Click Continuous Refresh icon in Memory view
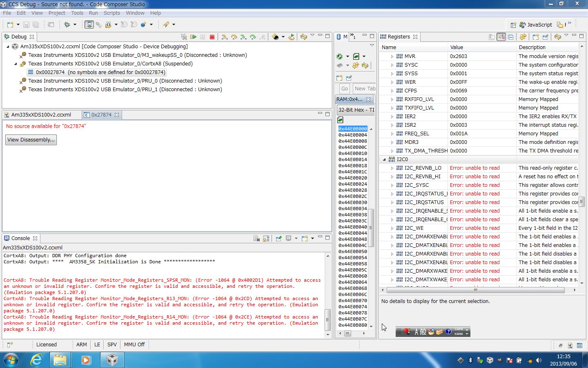This screenshot has height=368, width=588. 356,65
